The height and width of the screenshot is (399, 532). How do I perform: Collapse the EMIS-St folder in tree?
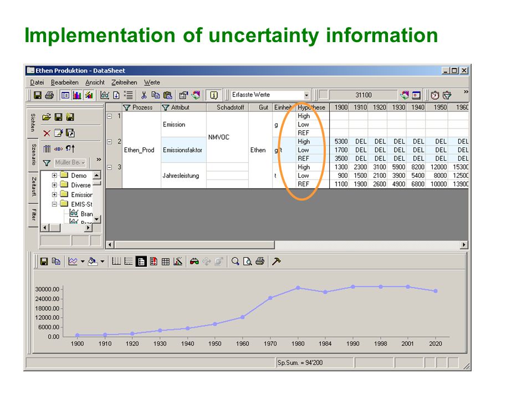point(54,204)
